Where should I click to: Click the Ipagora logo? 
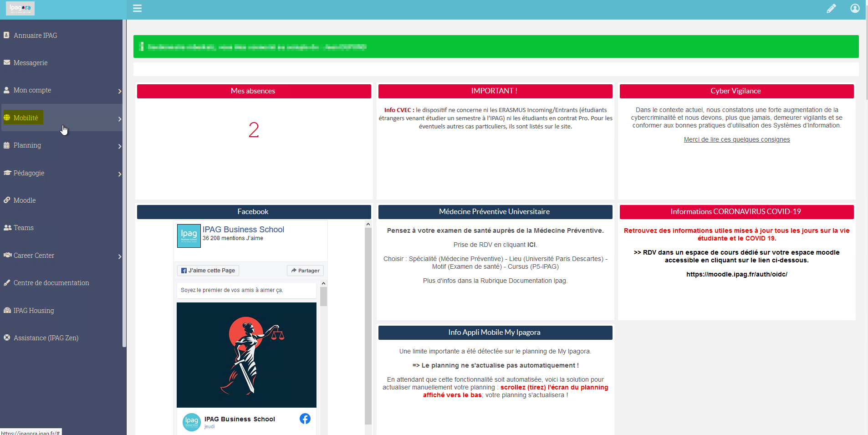pyautogui.click(x=20, y=8)
